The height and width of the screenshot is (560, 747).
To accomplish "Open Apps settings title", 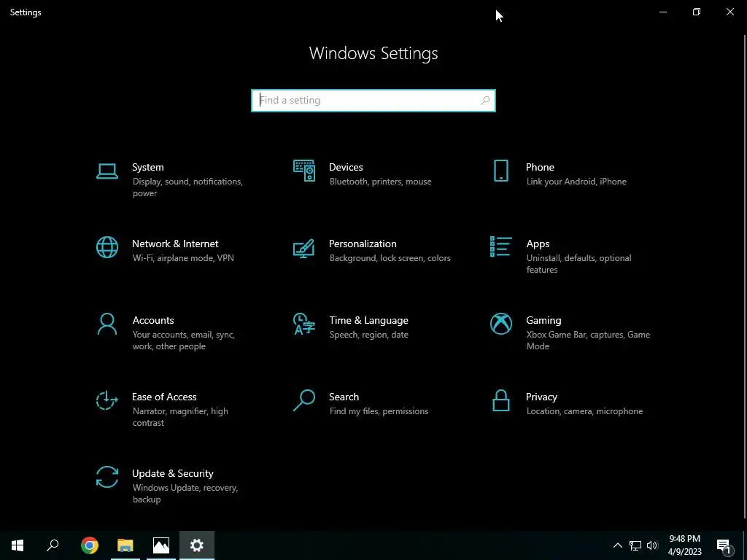I will (538, 244).
